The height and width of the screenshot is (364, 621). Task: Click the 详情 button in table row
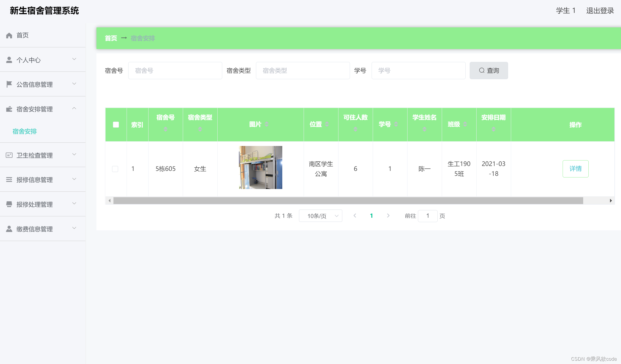[x=575, y=169]
